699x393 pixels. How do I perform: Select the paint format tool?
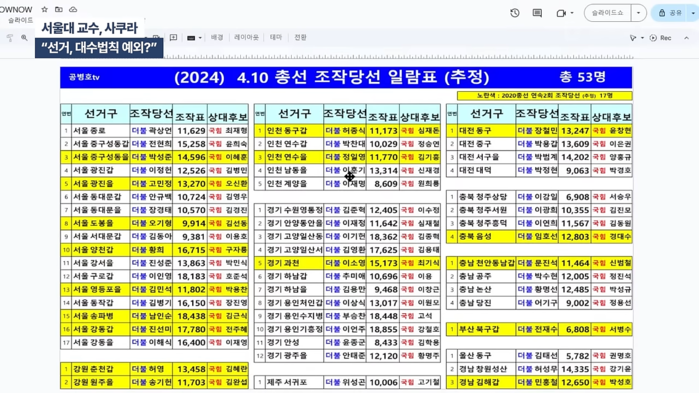point(10,38)
